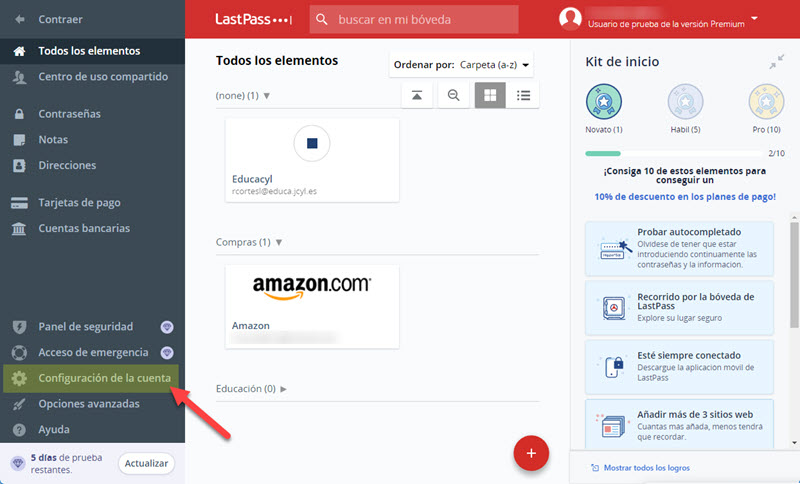Click the Ayuda question mark icon

(19, 430)
